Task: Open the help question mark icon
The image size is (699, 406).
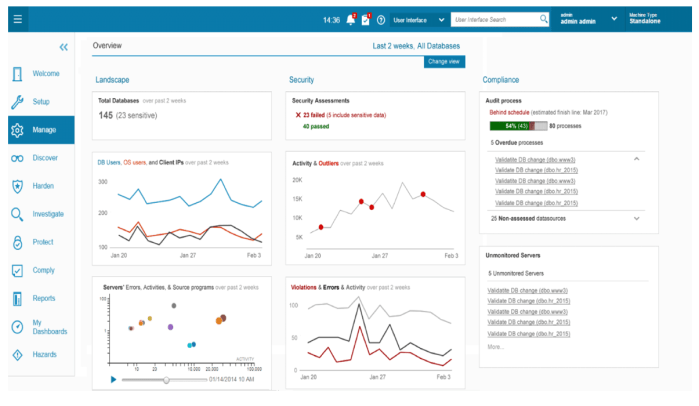Action: point(381,20)
